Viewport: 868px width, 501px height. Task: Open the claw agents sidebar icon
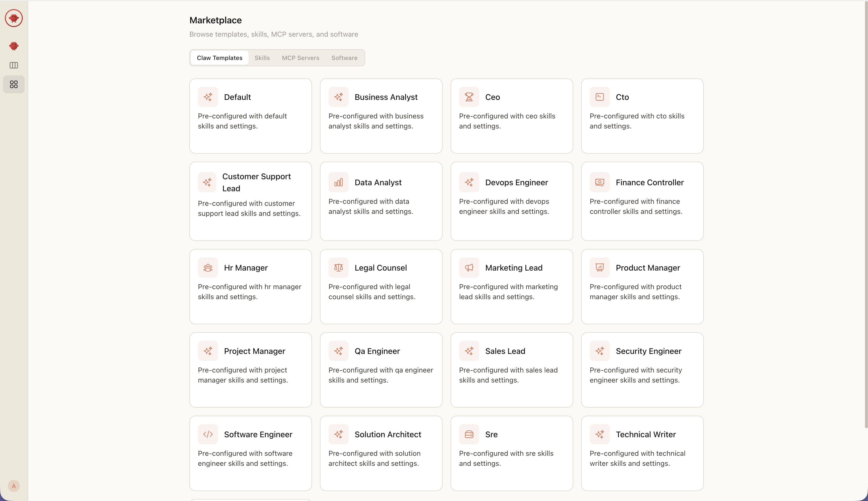click(14, 46)
